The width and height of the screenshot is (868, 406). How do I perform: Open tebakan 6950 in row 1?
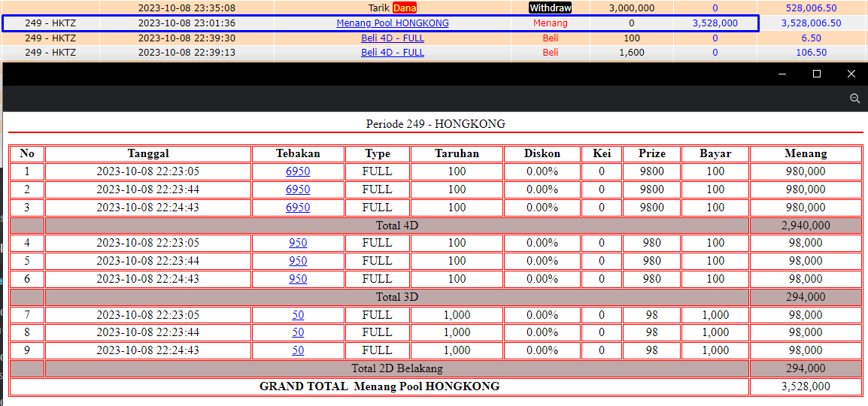298,171
